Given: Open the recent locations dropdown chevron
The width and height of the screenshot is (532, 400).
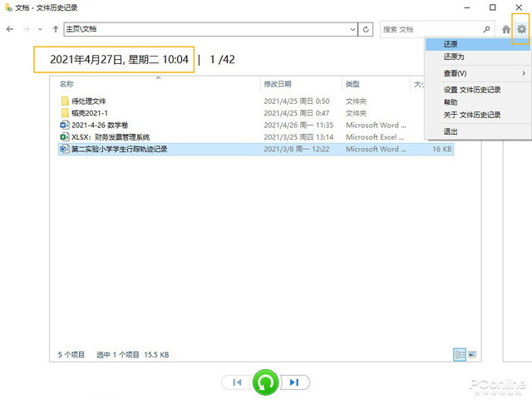Looking at the screenshot, I should [x=40, y=30].
